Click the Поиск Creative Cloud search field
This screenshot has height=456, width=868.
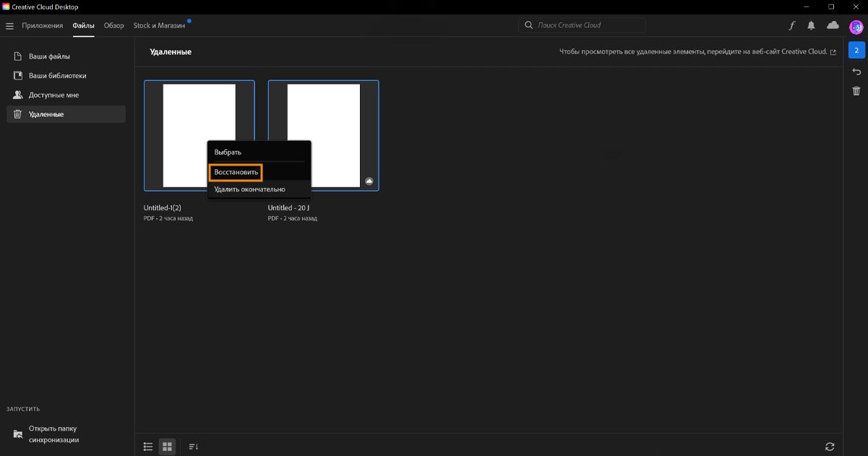click(x=583, y=25)
